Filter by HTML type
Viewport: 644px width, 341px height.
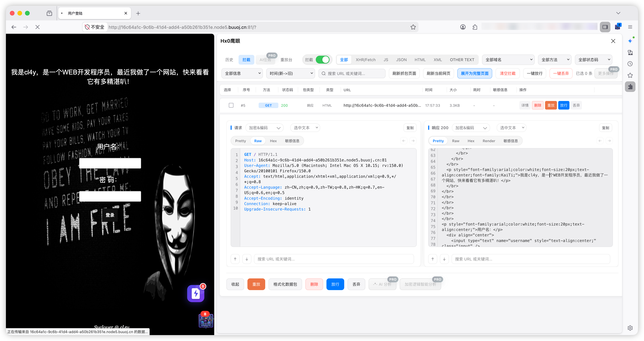(x=420, y=60)
